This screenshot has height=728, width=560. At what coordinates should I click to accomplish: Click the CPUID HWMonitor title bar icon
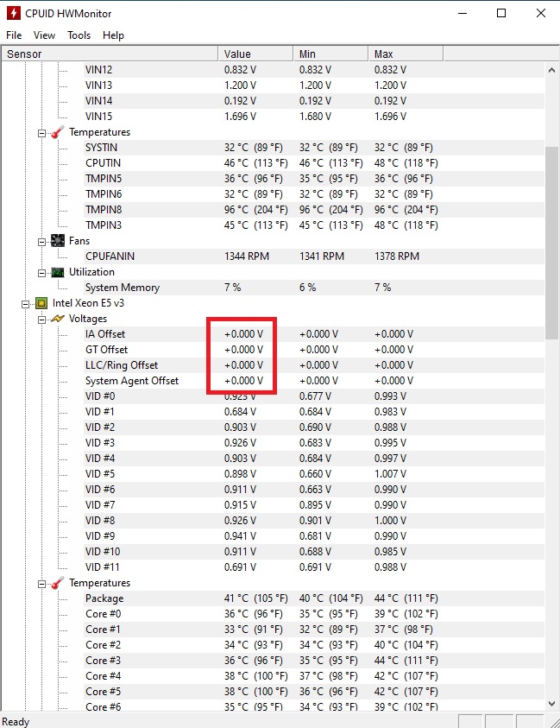(13, 13)
